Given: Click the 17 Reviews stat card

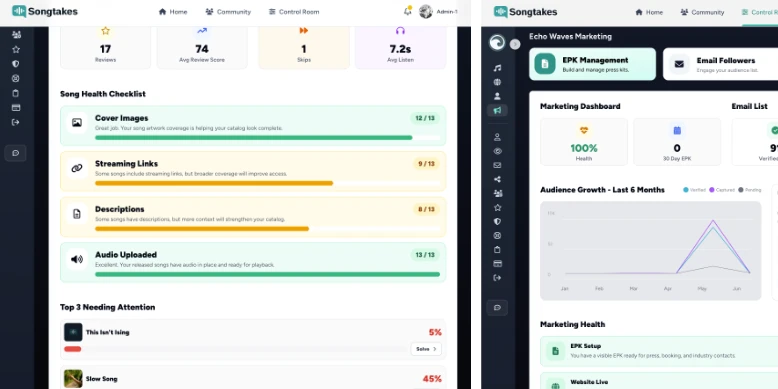Looking at the screenshot, I should coord(105,48).
